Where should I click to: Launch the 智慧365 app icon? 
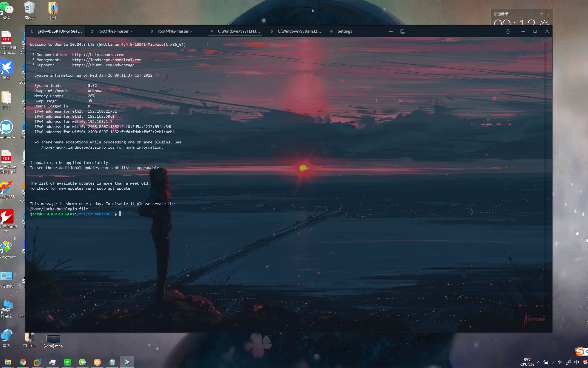6,190
